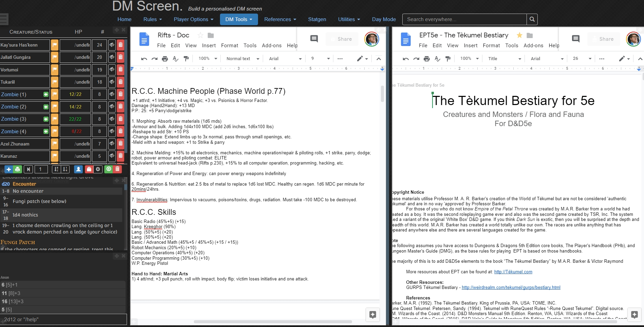Delete Vortumoi row with trash icon
Image resolution: width=644 pixels, height=327 pixels.
(x=121, y=70)
